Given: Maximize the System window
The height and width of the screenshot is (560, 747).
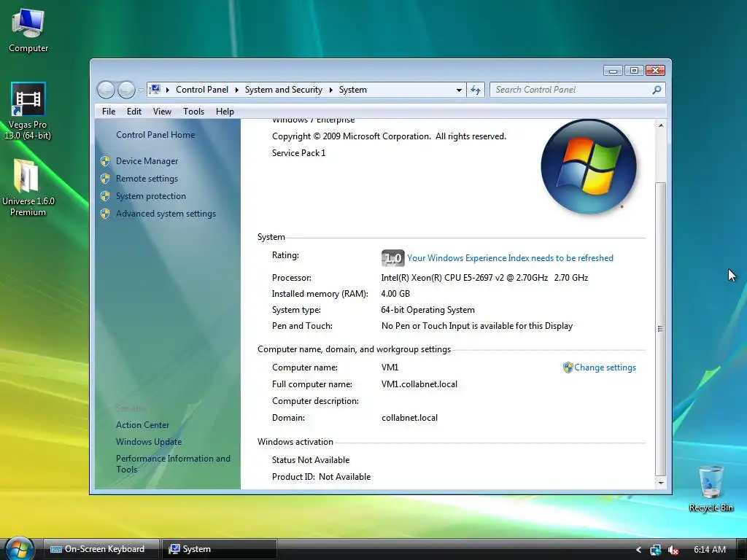Looking at the screenshot, I should [x=634, y=71].
